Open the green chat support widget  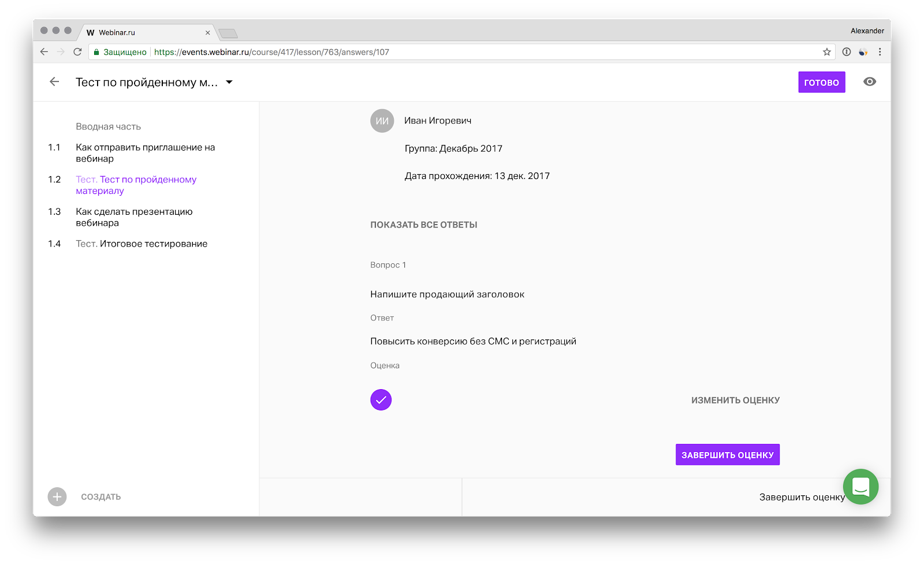pos(860,487)
